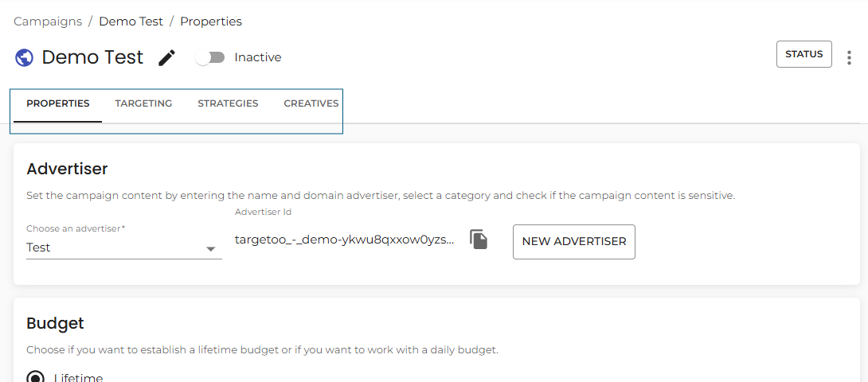Go to the Creatives tab
Screen dimensions: 868x382
point(311,103)
